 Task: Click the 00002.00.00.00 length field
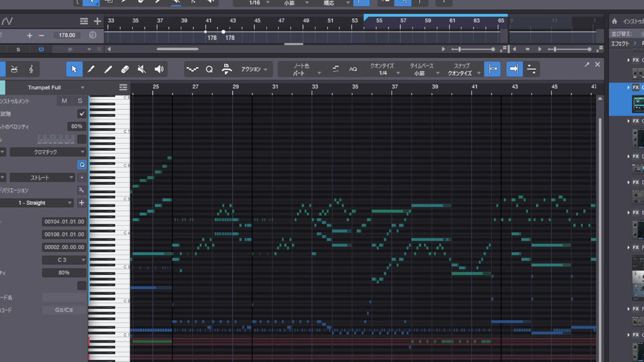[64, 247]
